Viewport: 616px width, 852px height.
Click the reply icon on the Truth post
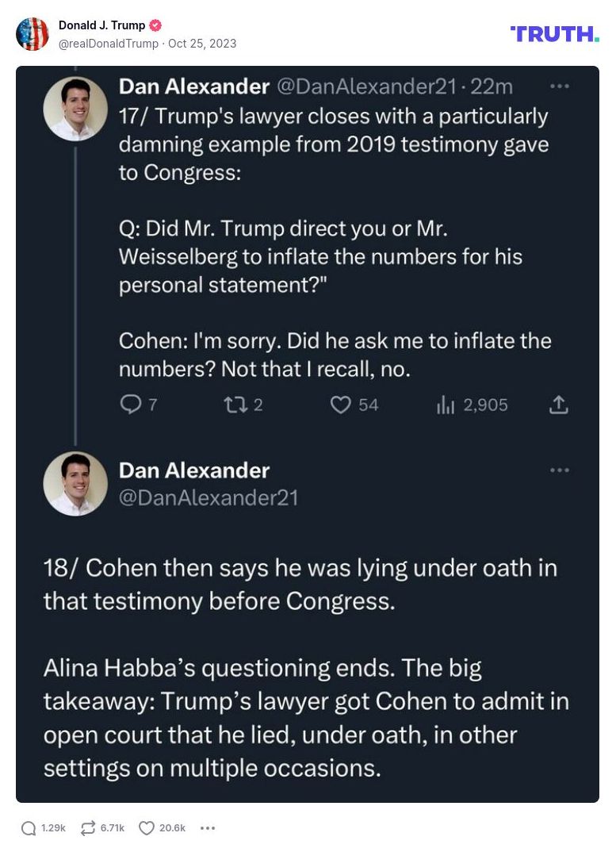coord(29,828)
